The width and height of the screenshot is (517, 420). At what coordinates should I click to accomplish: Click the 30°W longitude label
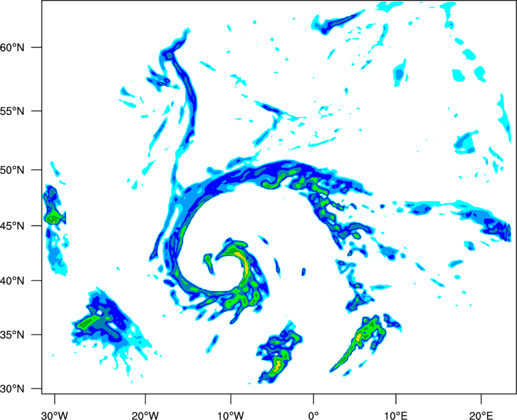click(55, 415)
